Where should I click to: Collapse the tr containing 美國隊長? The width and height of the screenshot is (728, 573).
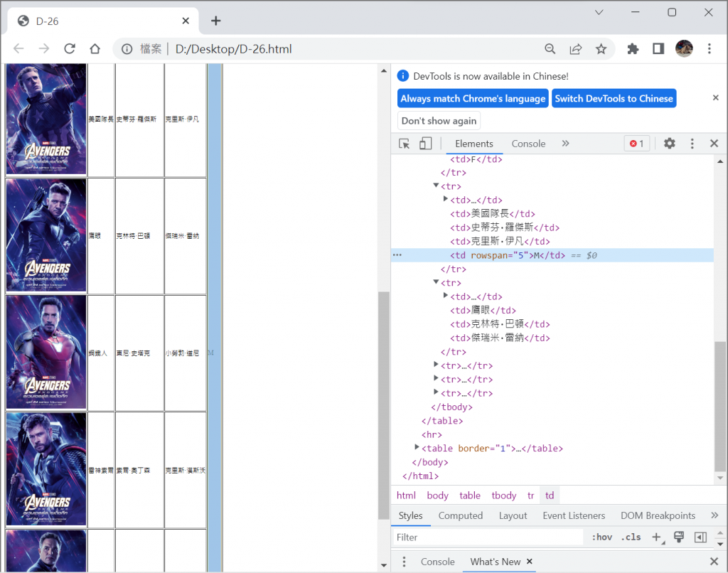[x=436, y=186]
